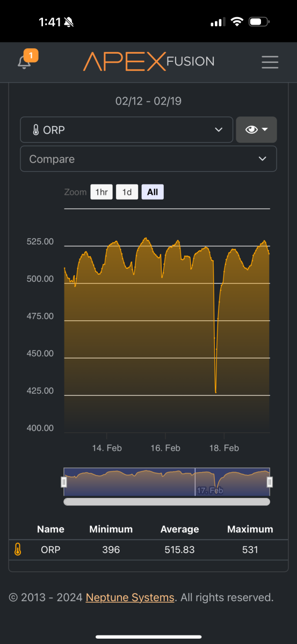Click the 425.00 y-axis label

[x=40, y=391]
